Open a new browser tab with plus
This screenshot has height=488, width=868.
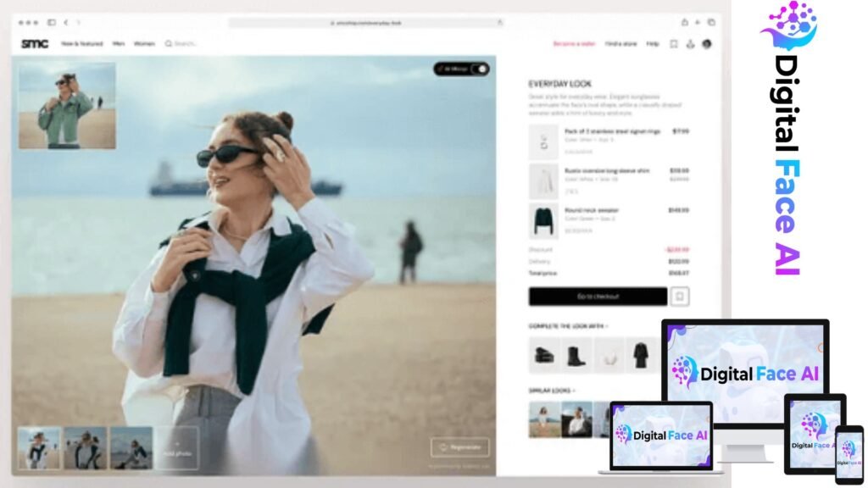point(698,22)
